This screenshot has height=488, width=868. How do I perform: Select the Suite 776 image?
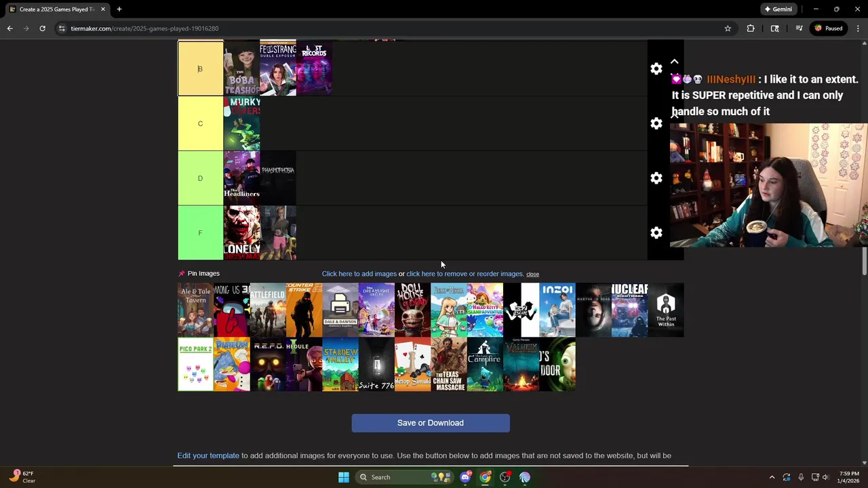[376, 365]
